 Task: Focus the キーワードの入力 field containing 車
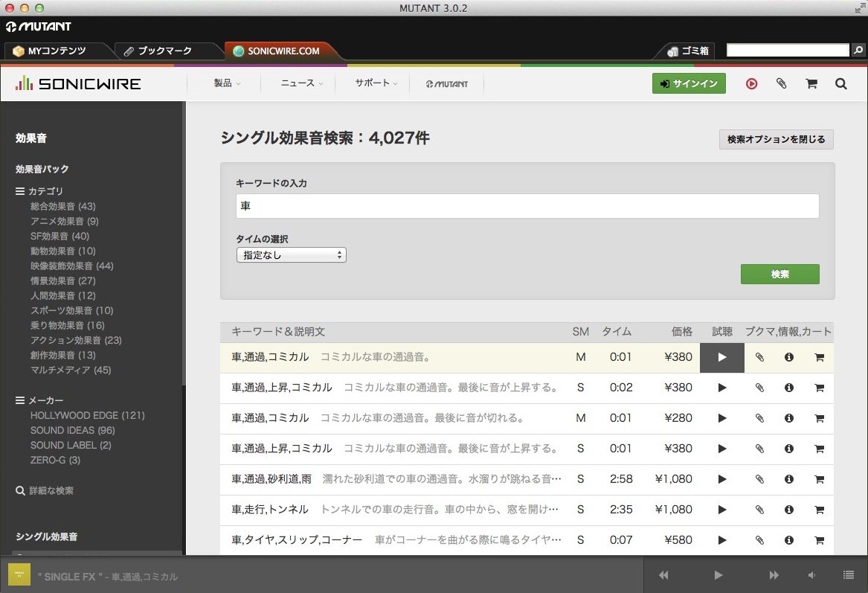coord(527,206)
